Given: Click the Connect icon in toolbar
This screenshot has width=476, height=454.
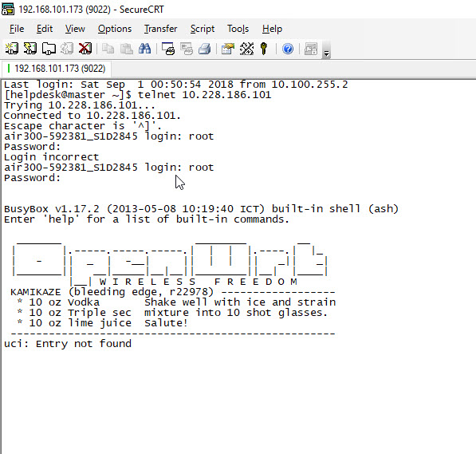Looking at the screenshot, I should [11, 49].
